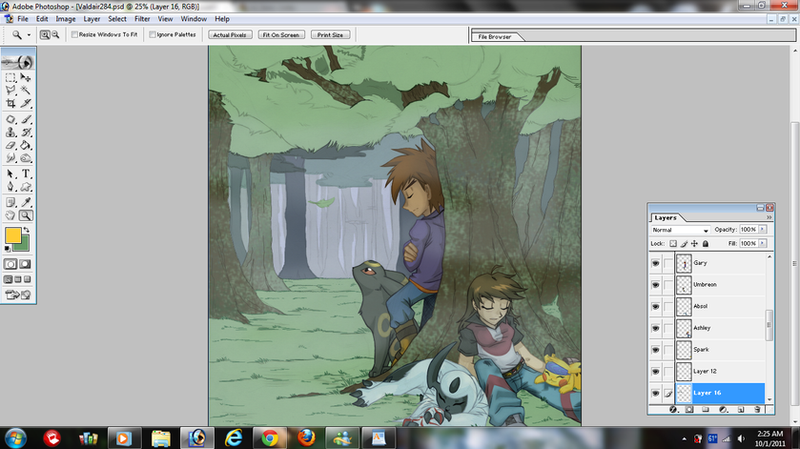Hide the Layer 12 layer
The height and width of the screenshot is (449, 800).
pos(655,371)
